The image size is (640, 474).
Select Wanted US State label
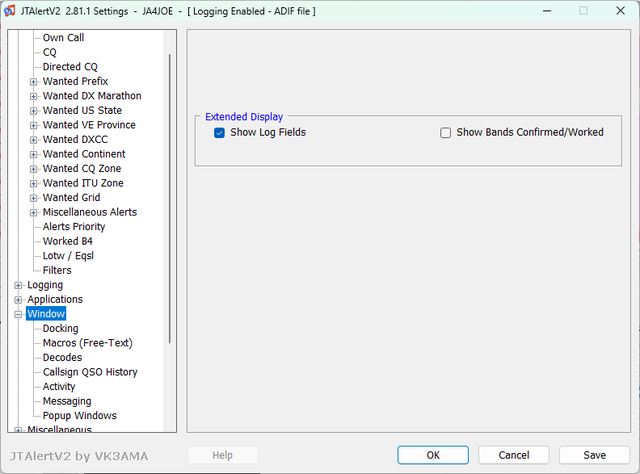pyautogui.click(x=82, y=110)
